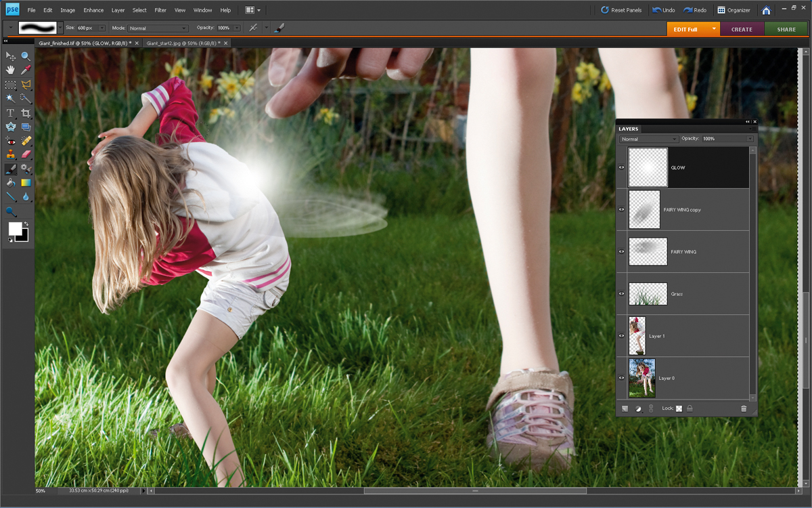Expand the EDIT Full mode arrow

click(x=713, y=29)
